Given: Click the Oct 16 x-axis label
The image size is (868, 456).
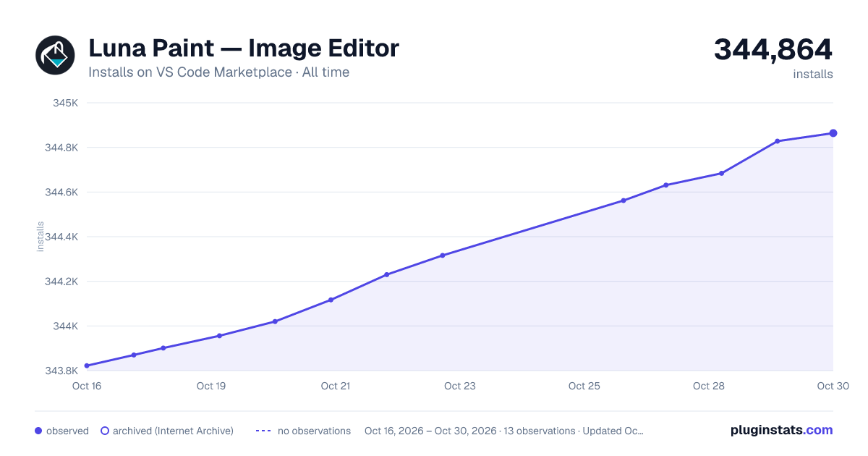Looking at the screenshot, I should (x=87, y=386).
